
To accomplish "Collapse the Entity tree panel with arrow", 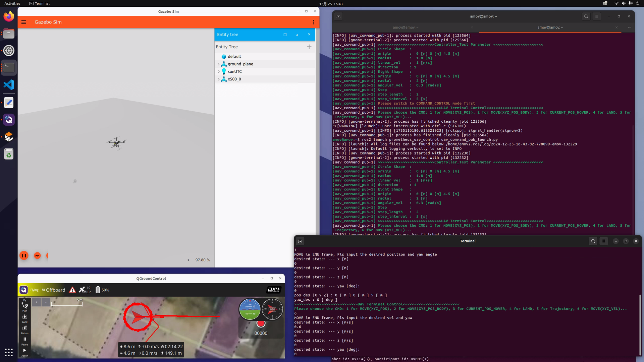I will (x=297, y=35).
